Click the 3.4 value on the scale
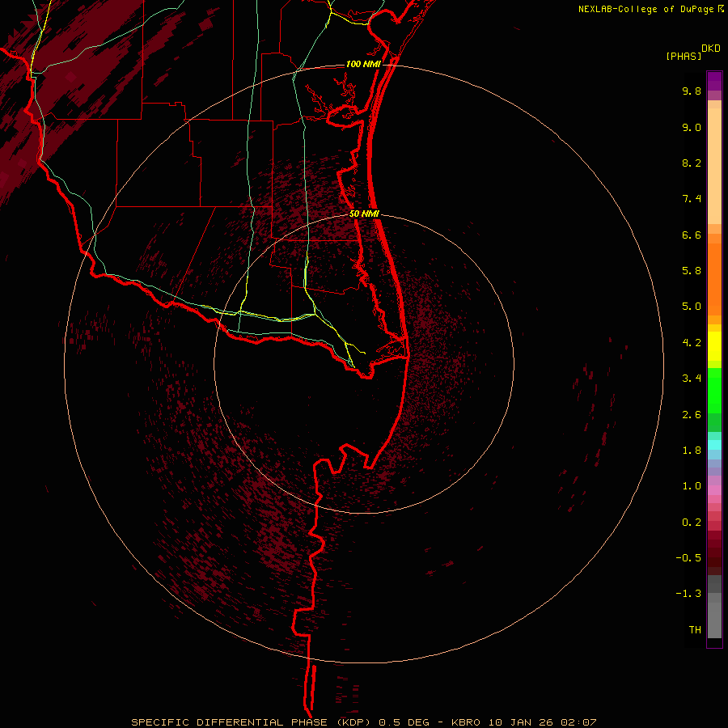Image resolution: width=728 pixels, height=728 pixels. point(692,379)
